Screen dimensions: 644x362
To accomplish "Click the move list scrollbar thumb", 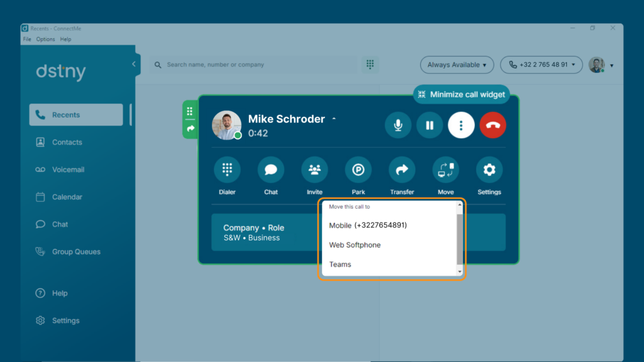I will click(x=460, y=239).
